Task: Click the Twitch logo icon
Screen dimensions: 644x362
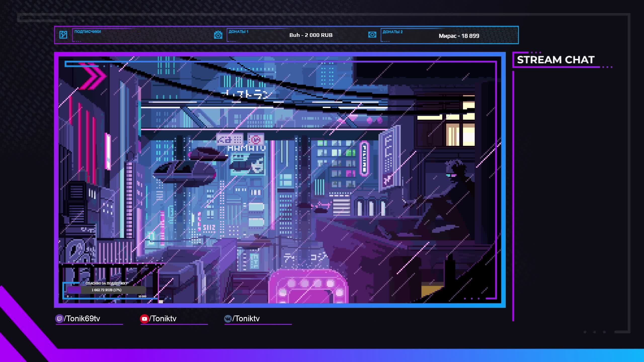Action: (59, 319)
